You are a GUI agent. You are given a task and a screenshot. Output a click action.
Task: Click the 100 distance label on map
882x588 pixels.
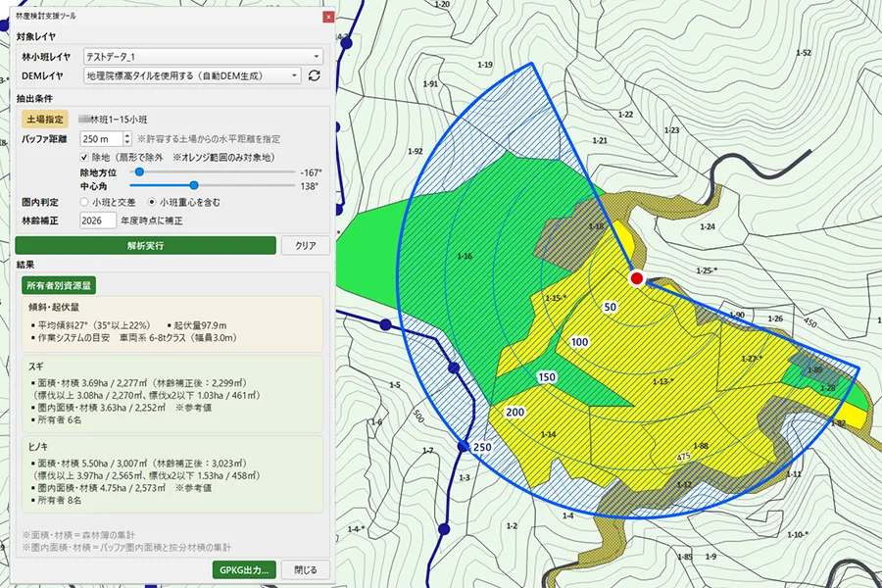pyautogui.click(x=580, y=342)
